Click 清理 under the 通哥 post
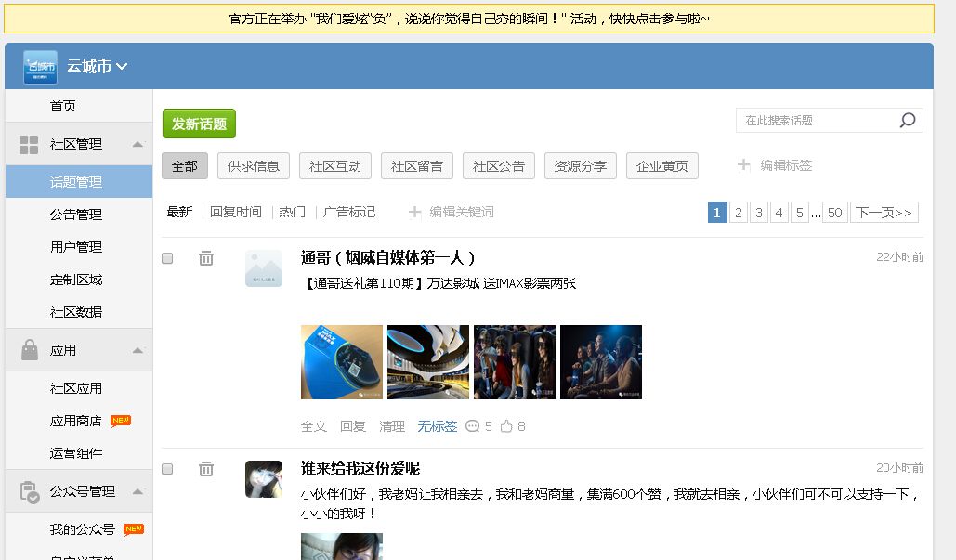The height and width of the screenshot is (560, 956). 392,426
